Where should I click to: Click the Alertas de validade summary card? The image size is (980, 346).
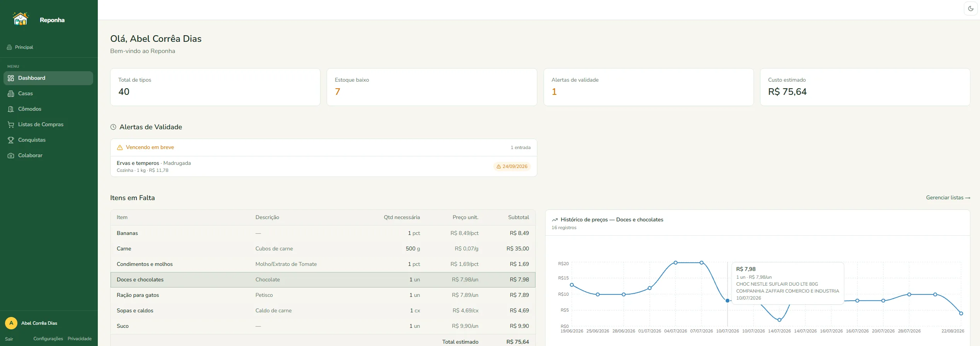648,87
